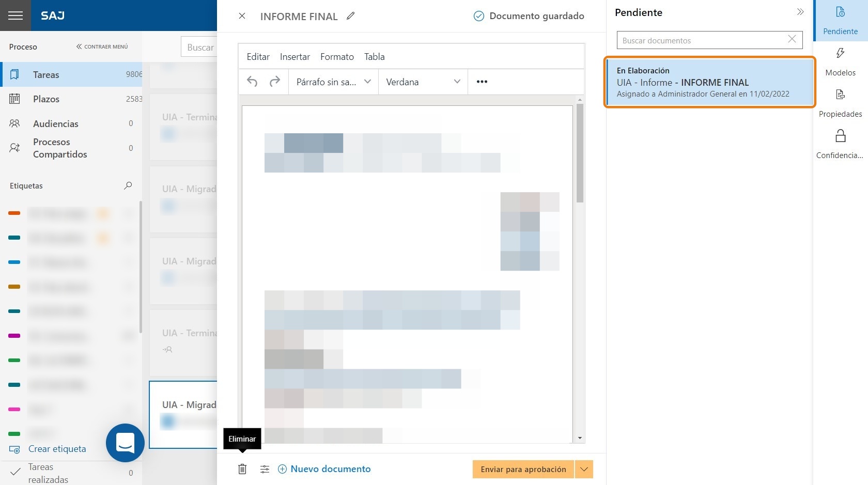The height and width of the screenshot is (485, 868).
Task: Click Nuevo documento
Action: [324, 469]
